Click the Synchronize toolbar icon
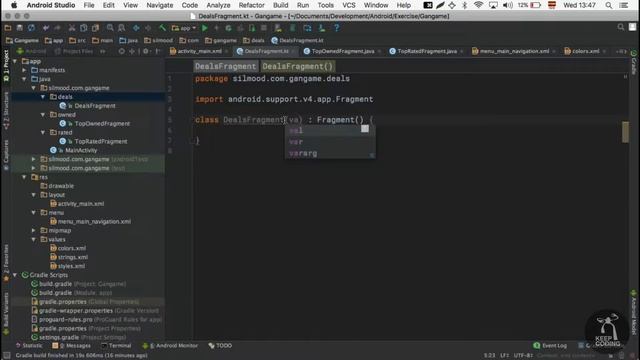The image size is (640, 360). point(31,28)
